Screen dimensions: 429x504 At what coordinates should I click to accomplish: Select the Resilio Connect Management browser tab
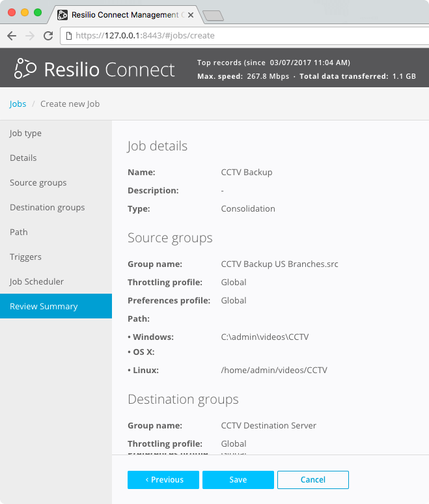125,15
